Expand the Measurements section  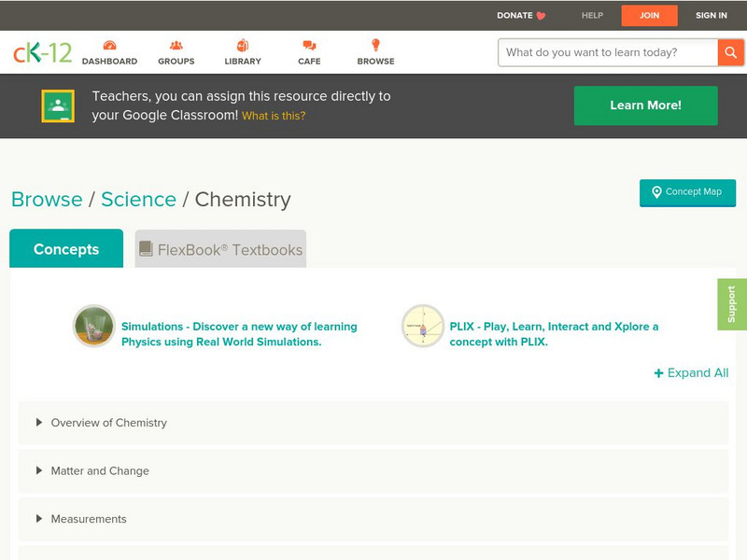(x=89, y=519)
